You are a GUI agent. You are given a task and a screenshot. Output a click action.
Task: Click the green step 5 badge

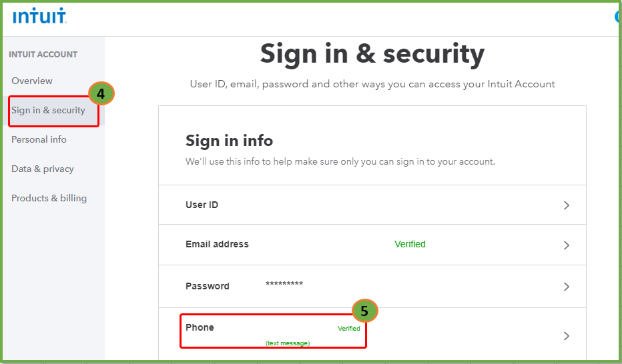pyautogui.click(x=364, y=311)
